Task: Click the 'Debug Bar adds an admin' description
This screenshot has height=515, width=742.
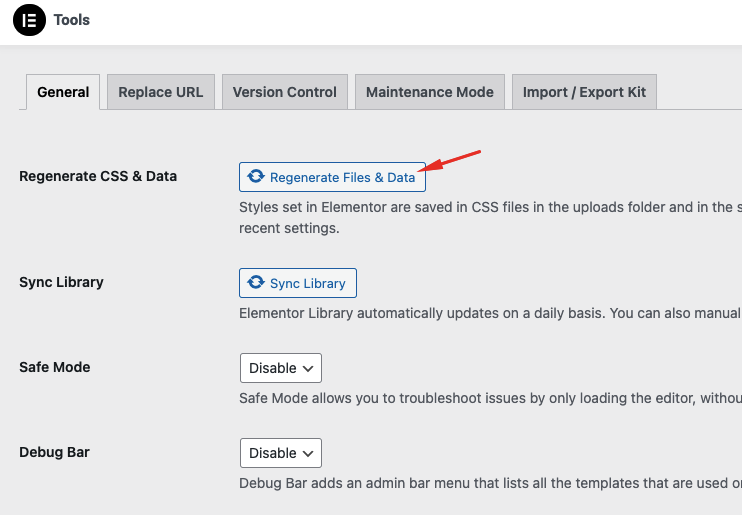Action: click(x=490, y=483)
